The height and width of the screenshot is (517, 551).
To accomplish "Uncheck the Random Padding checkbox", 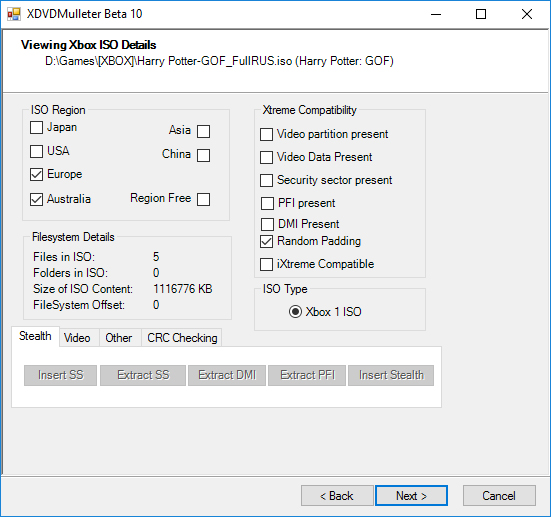I will click(x=266, y=241).
